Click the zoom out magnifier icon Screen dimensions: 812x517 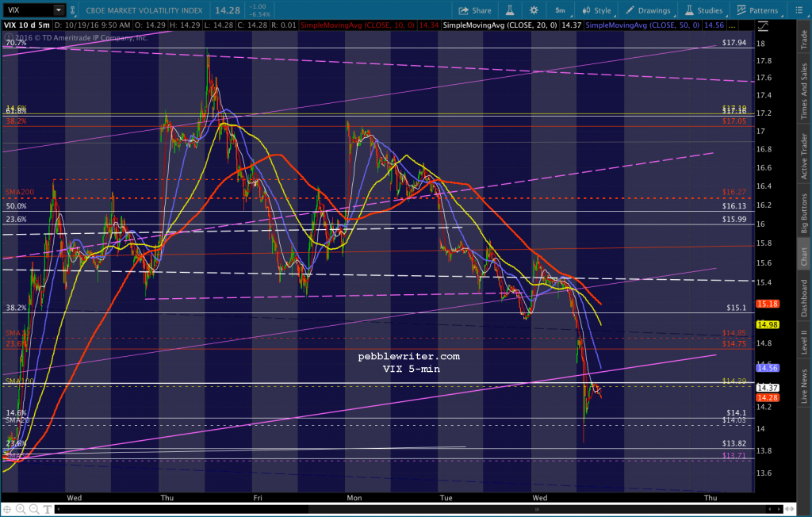tap(33, 509)
